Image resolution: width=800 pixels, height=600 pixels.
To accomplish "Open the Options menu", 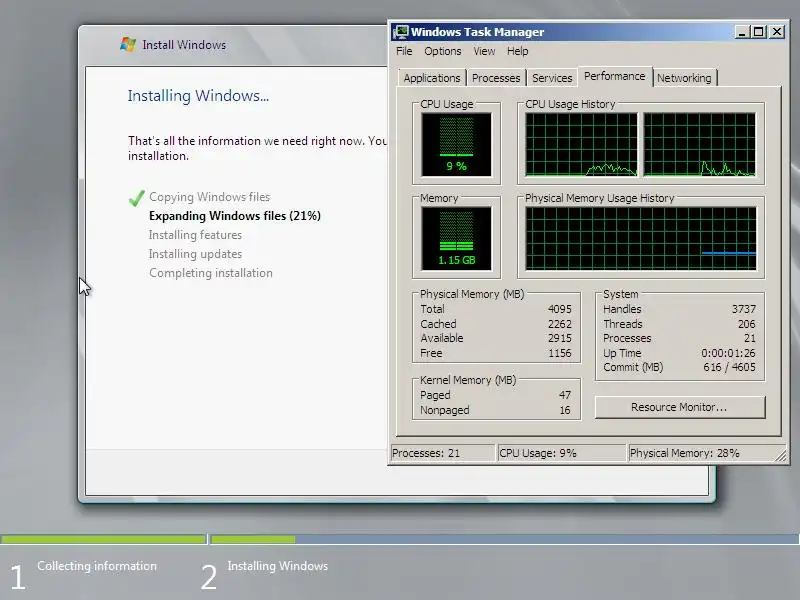I will [x=442, y=51].
